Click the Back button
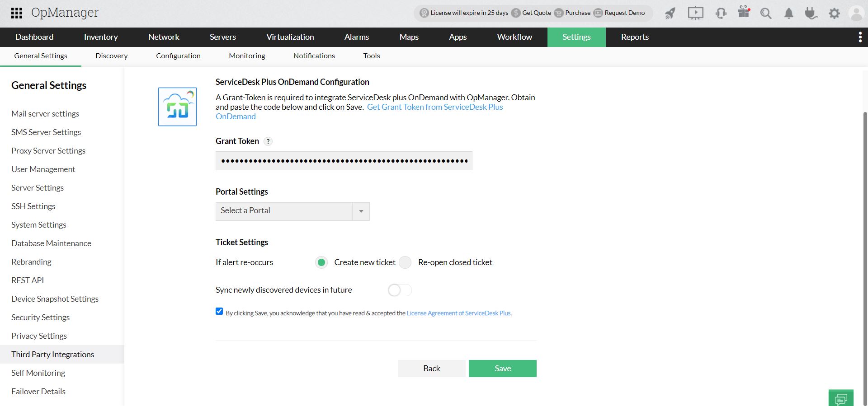The image size is (868, 406). [x=432, y=369]
